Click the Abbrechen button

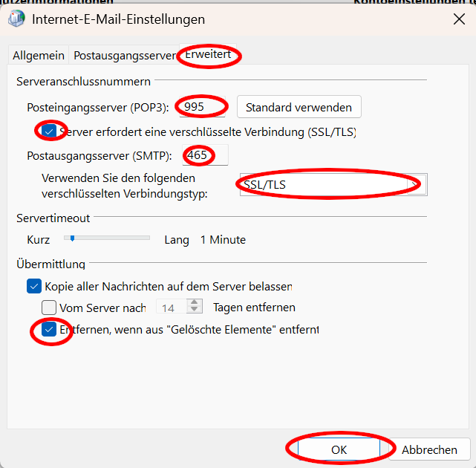coord(429,449)
